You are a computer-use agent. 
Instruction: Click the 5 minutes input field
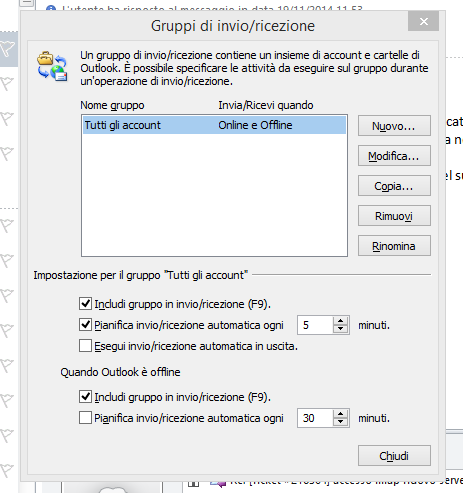(315, 325)
